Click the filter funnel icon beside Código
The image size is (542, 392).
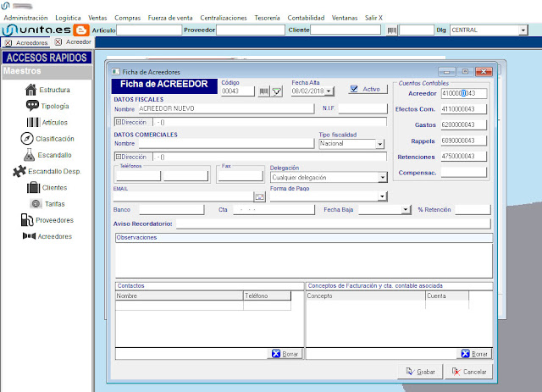click(277, 91)
